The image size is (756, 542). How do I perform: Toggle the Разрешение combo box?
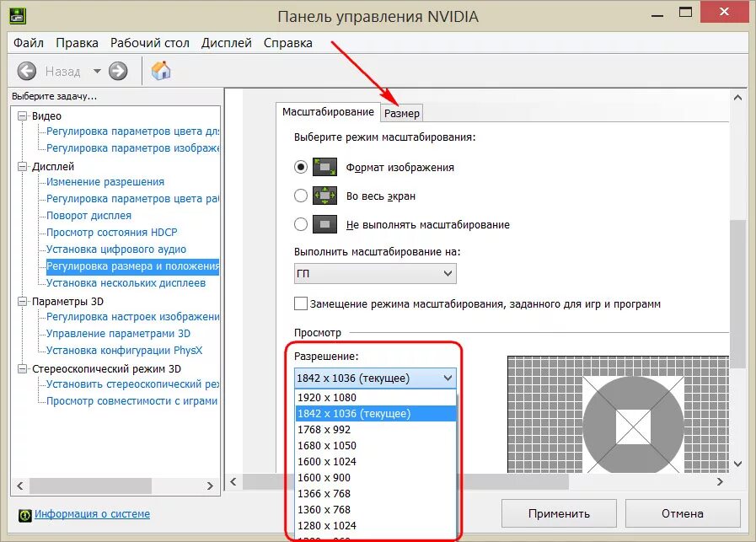[375, 378]
